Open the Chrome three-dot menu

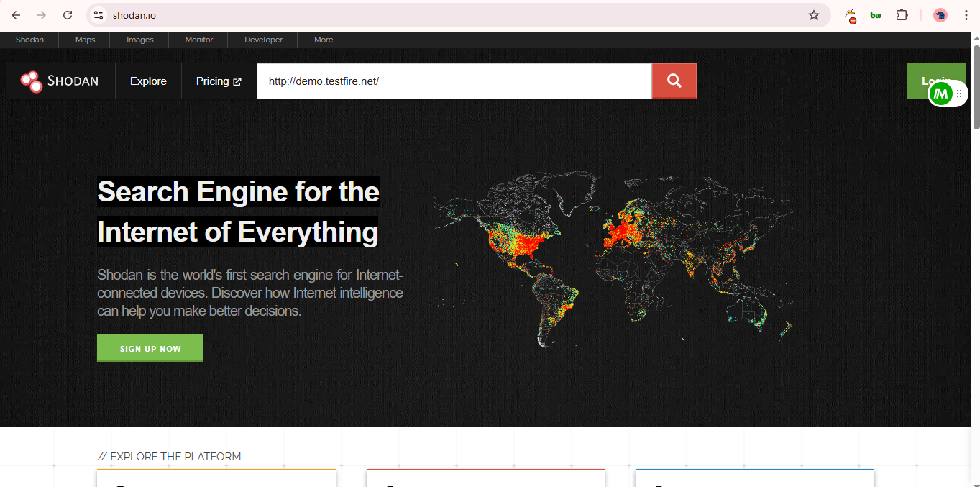coord(966,15)
